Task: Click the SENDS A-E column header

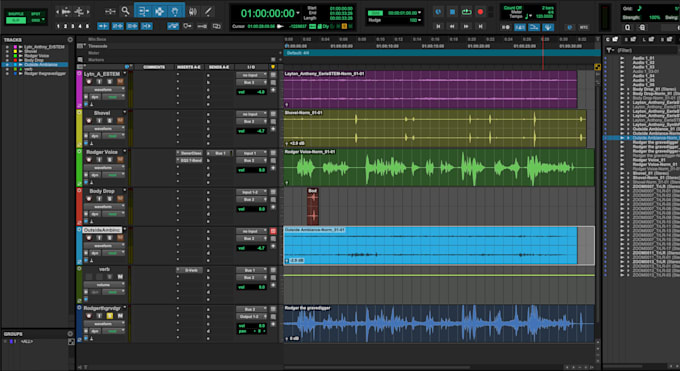Action: coord(219,67)
